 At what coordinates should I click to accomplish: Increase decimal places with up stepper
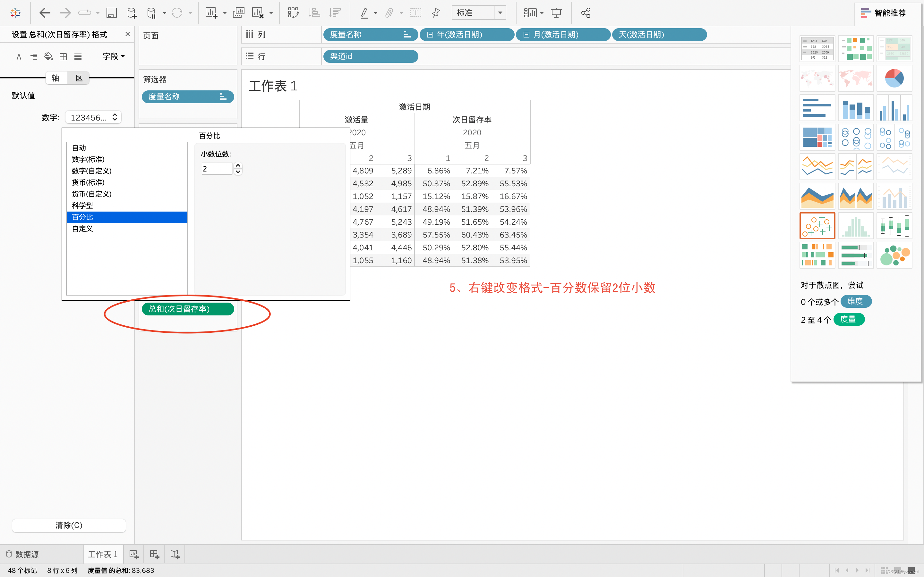coord(238,165)
